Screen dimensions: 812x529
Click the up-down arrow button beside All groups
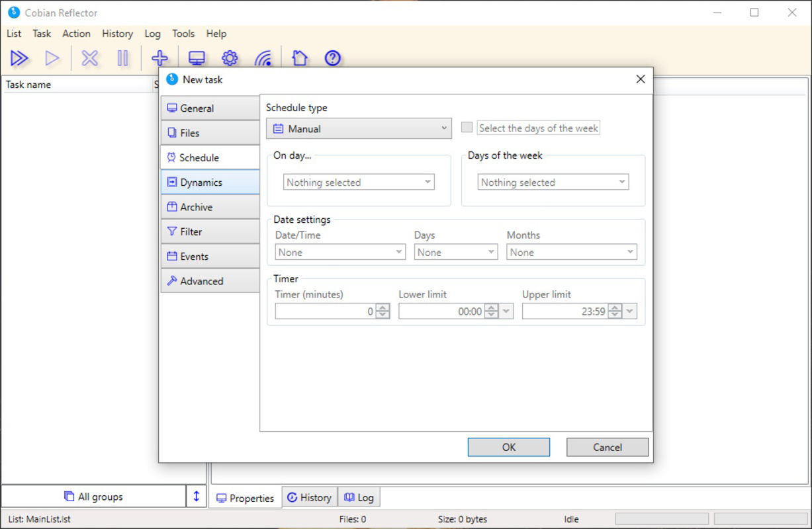196,497
